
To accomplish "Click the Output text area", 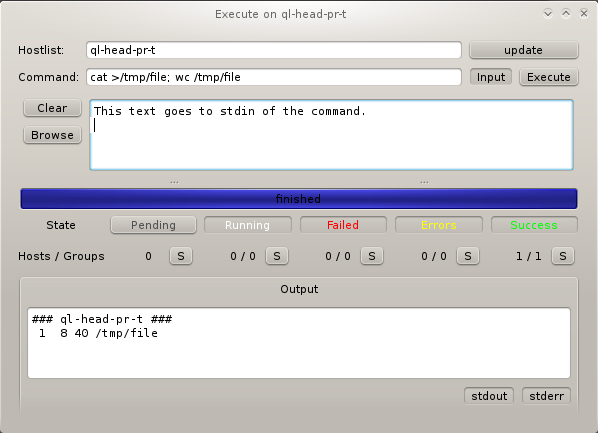I will point(299,343).
